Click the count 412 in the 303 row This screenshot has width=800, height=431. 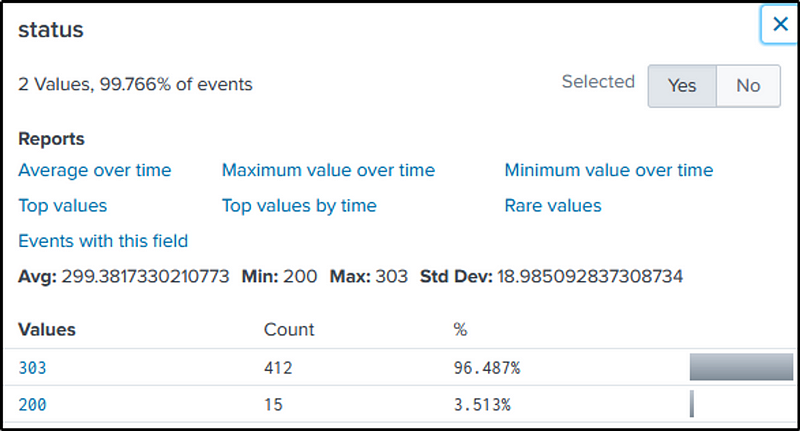[278, 368]
